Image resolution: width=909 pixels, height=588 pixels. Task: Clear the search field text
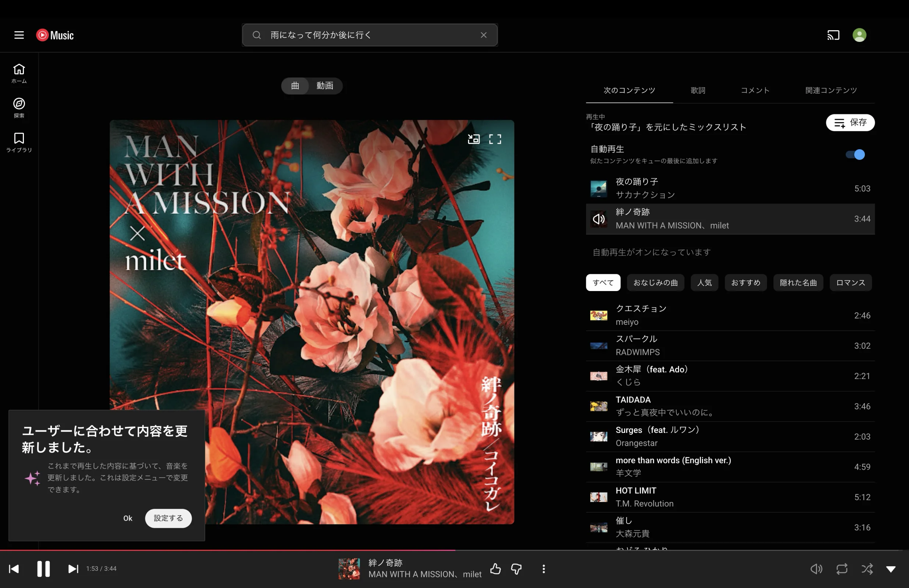(484, 35)
